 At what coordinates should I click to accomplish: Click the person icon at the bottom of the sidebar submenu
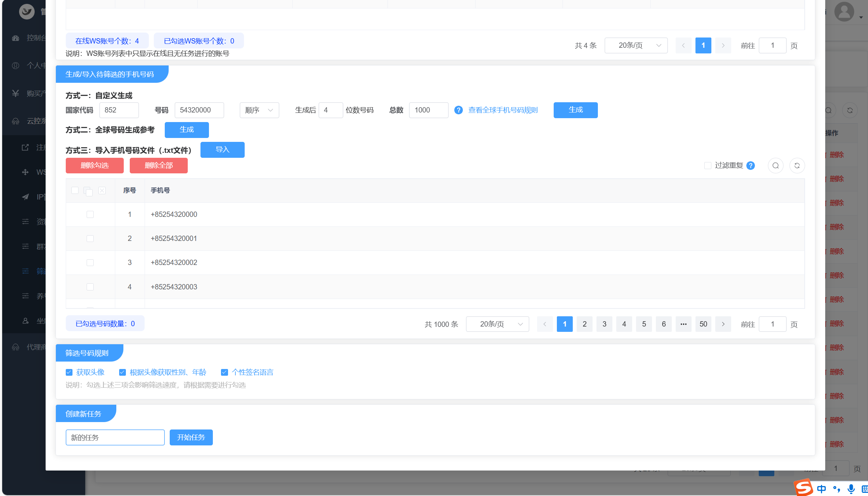click(25, 321)
